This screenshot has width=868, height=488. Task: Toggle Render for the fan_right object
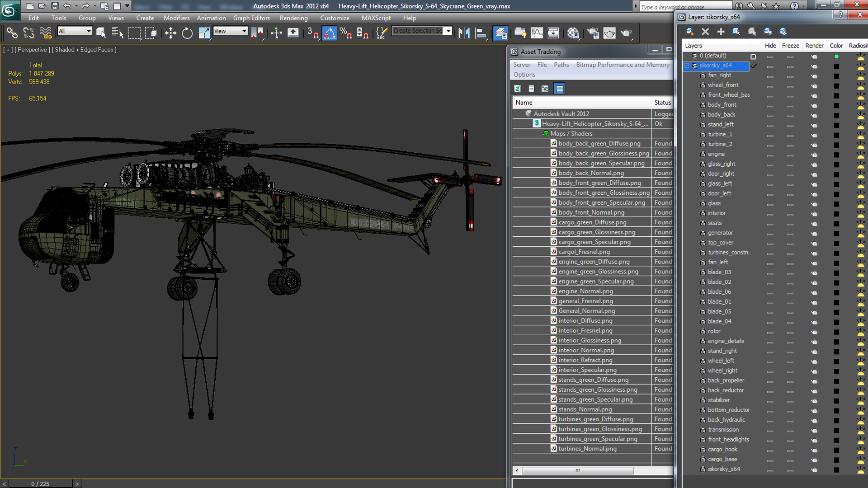814,76
